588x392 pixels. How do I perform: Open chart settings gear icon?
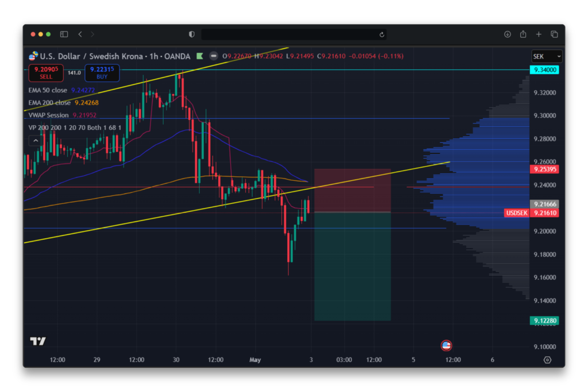coord(547,360)
